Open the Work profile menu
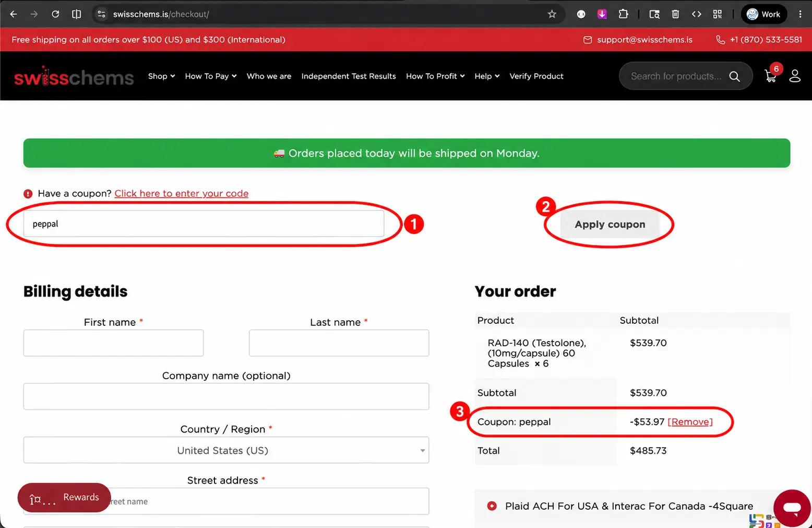 [763, 14]
